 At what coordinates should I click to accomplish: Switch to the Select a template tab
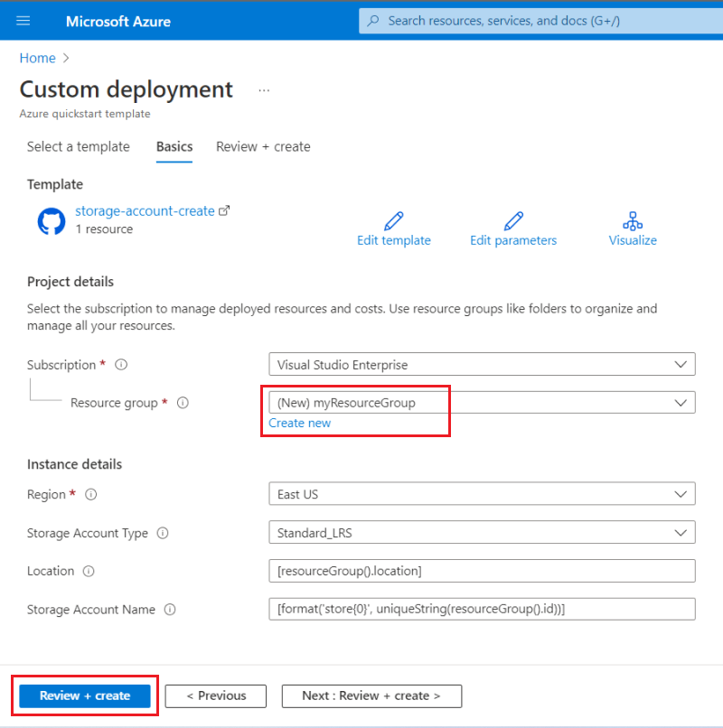tap(79, 146)
